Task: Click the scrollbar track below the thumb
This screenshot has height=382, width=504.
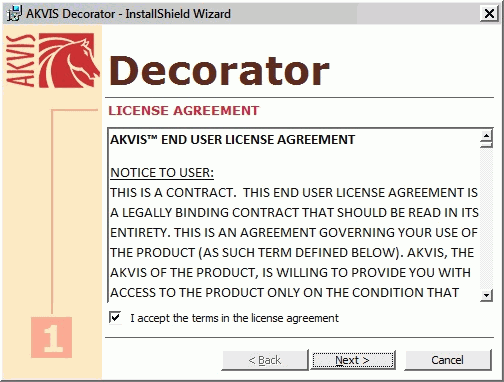Action: [487, 218]
